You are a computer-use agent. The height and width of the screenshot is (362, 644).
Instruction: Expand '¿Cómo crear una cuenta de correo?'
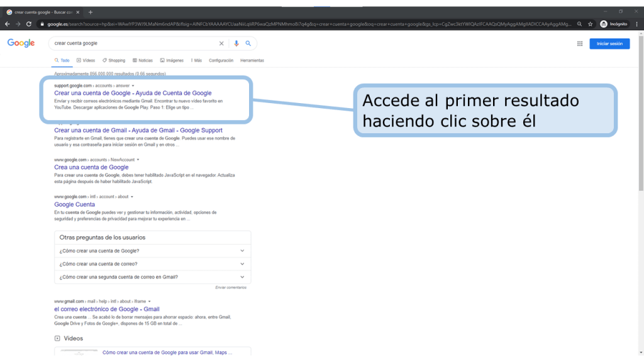click(x=152, y=264)
